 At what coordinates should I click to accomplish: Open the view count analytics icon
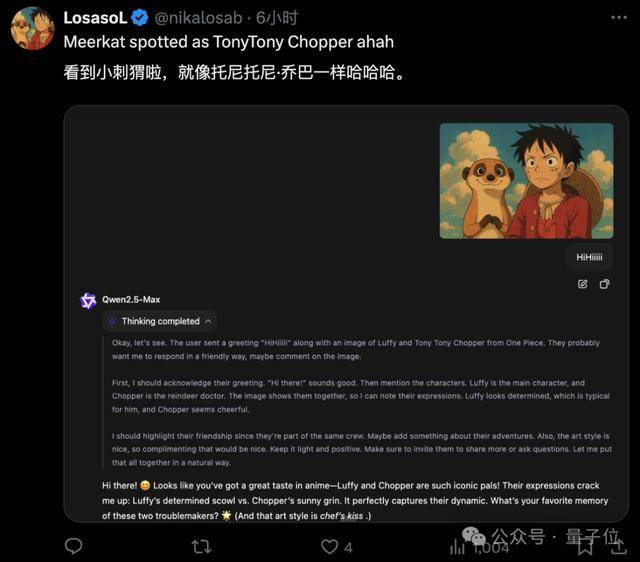tap(457, 545)
